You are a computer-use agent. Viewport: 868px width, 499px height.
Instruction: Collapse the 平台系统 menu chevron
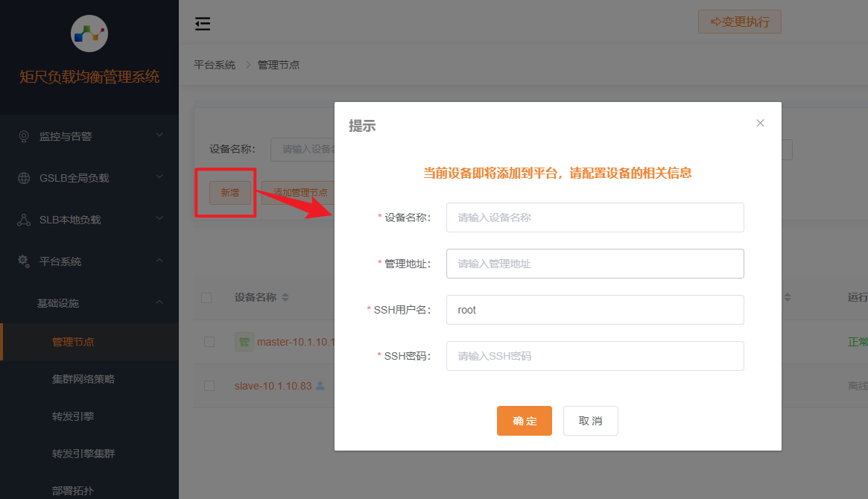159,261
